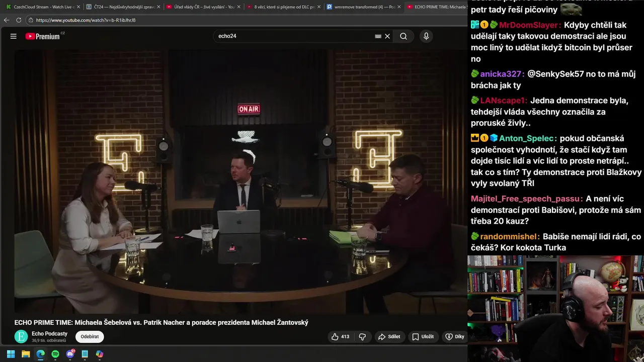Close the ČT24 tab

click(x=158, y=7)
